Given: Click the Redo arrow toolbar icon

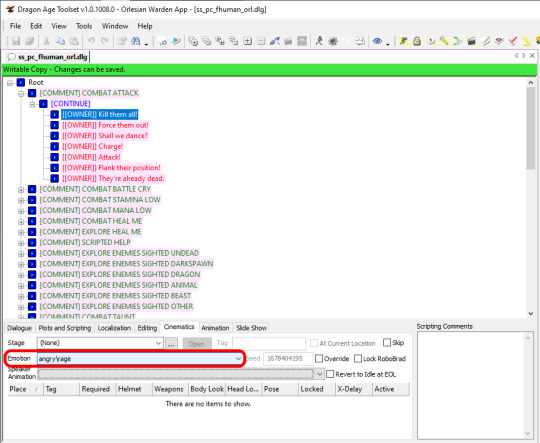Looking at the screenshot, I should [x=105, y=41].
